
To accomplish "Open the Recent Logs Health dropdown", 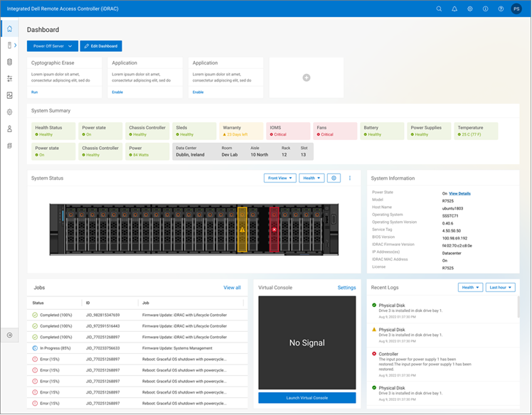I will [470, 288].
